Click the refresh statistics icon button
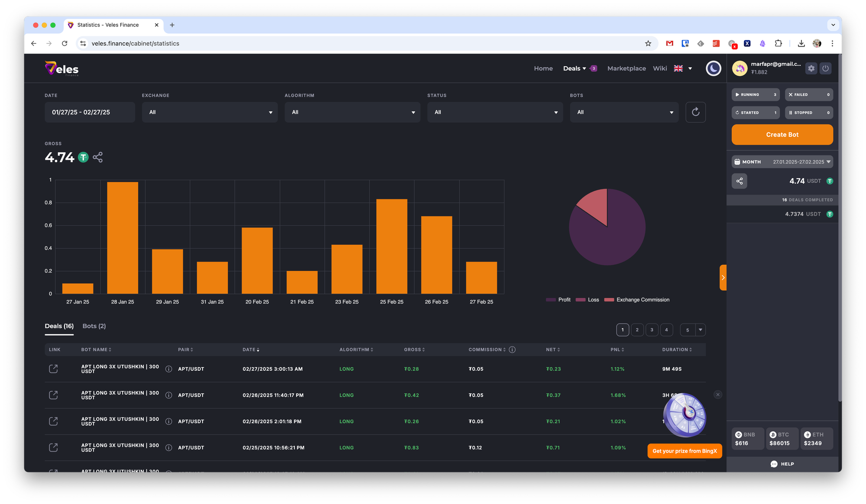The width and height of the screenshot is (866, 504). click(x=695, y=112)
